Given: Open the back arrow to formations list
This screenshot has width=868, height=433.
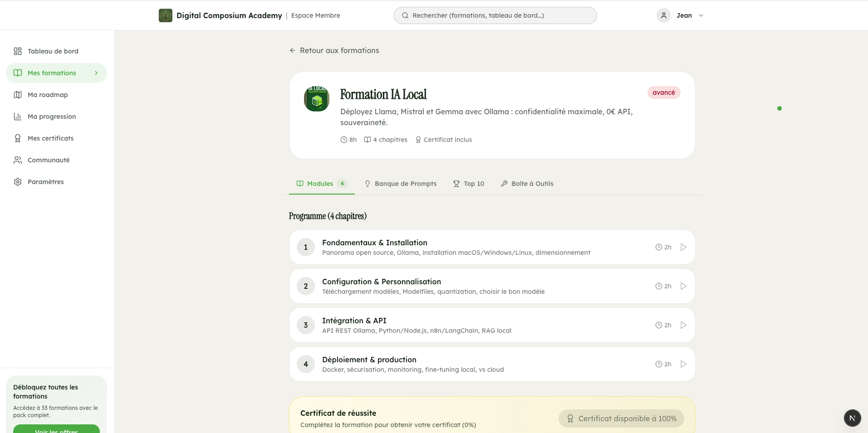Looking at the screenshot, I should pos(292,50).
